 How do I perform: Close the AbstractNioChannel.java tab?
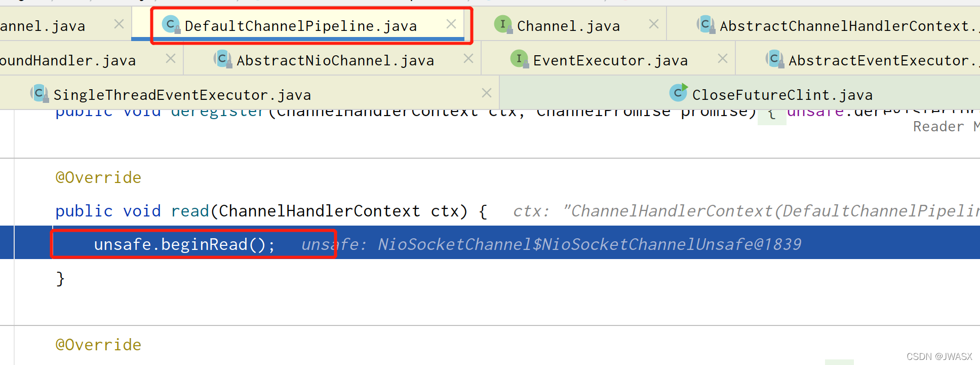pos(468,59)
